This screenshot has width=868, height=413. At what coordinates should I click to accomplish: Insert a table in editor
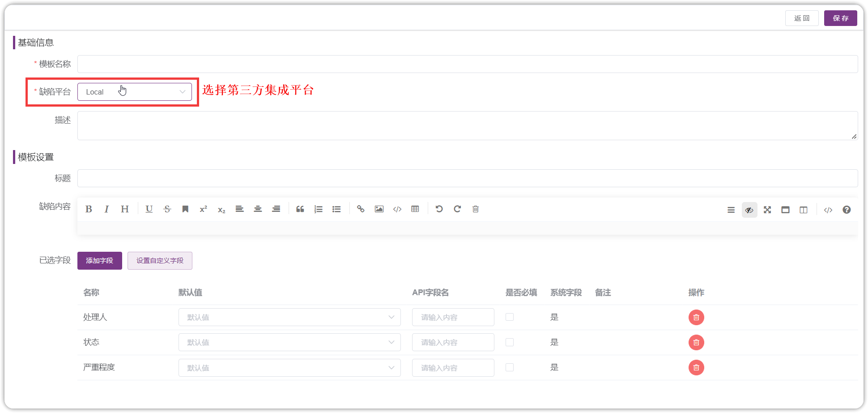point(415,209)
